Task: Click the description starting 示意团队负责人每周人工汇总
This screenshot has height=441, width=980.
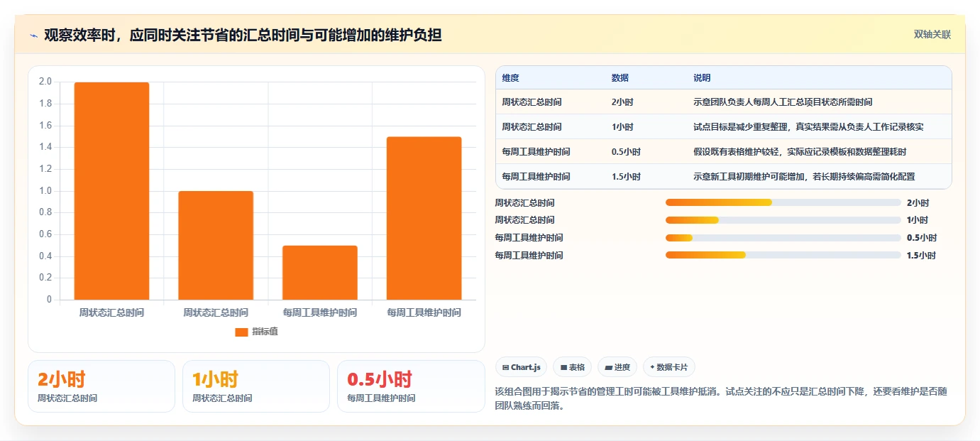Action: point(783,102)
